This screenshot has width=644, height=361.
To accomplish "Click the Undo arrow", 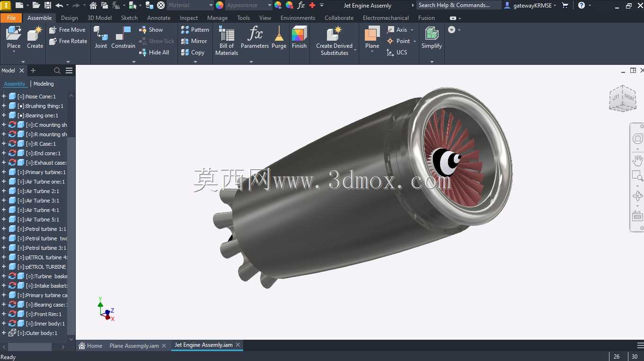I will tap(59, 5).
